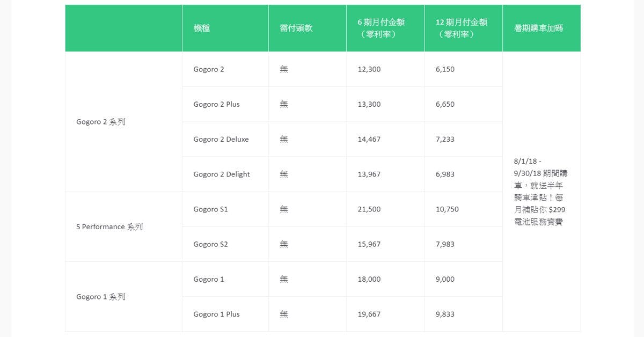Click the 6,150 twelve-period value
The height and width of the screenshot is (337, 644).
pos(445,69)
